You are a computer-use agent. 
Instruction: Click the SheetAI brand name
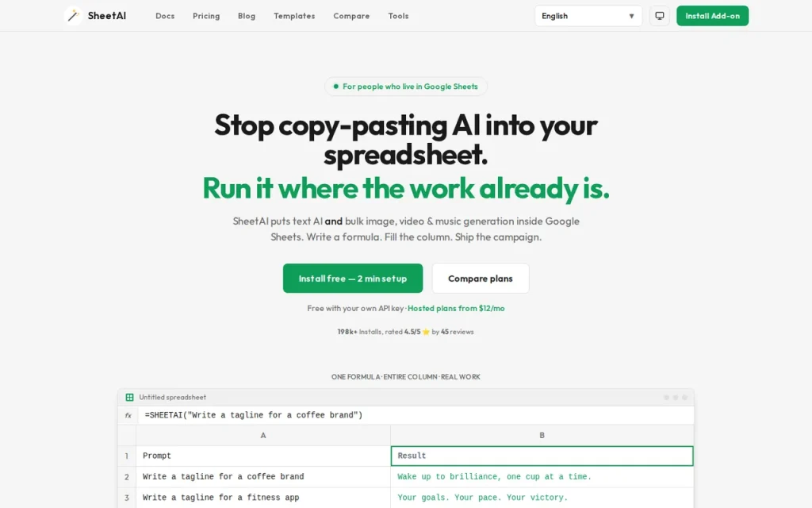click(x=107, y=16)
